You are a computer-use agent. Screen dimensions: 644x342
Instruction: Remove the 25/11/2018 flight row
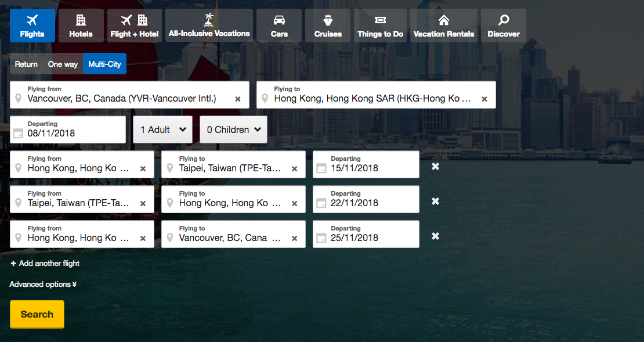pyautogui.click(x=435, y=236)
